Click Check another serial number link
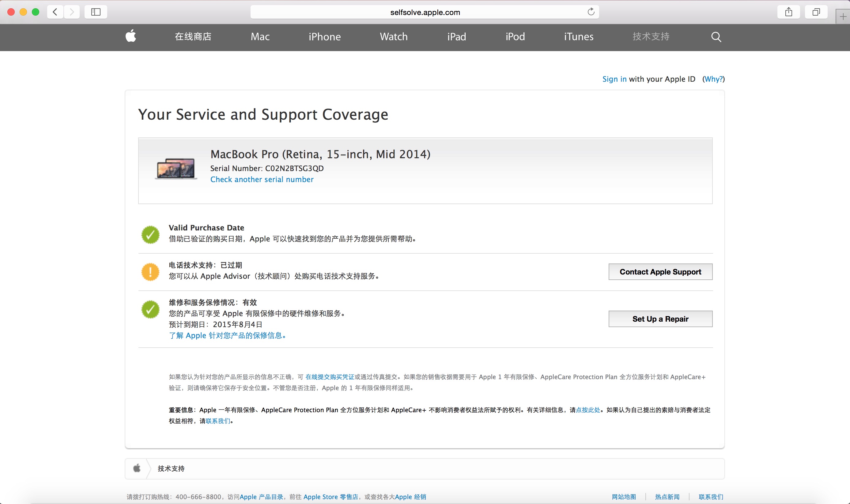 (262, 179)
